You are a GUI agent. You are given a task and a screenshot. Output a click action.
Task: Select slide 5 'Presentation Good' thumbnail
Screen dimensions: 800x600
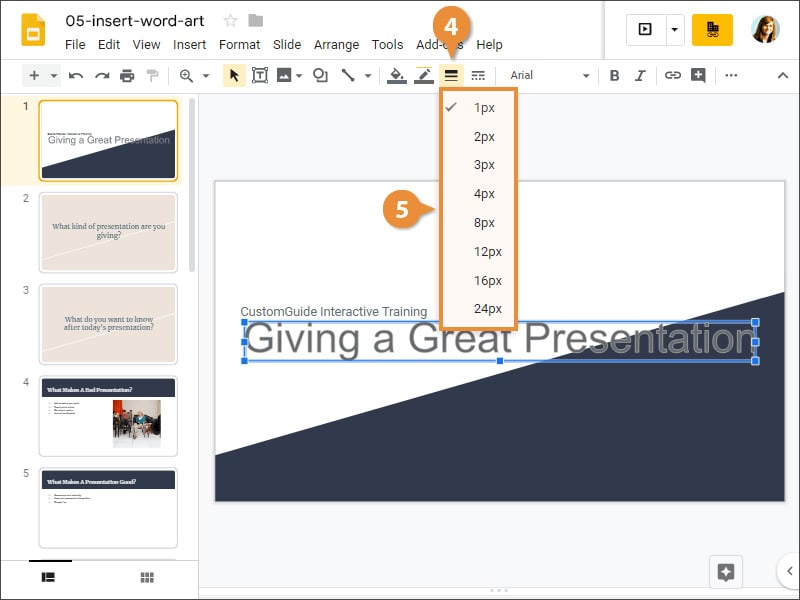coord(108,508)
